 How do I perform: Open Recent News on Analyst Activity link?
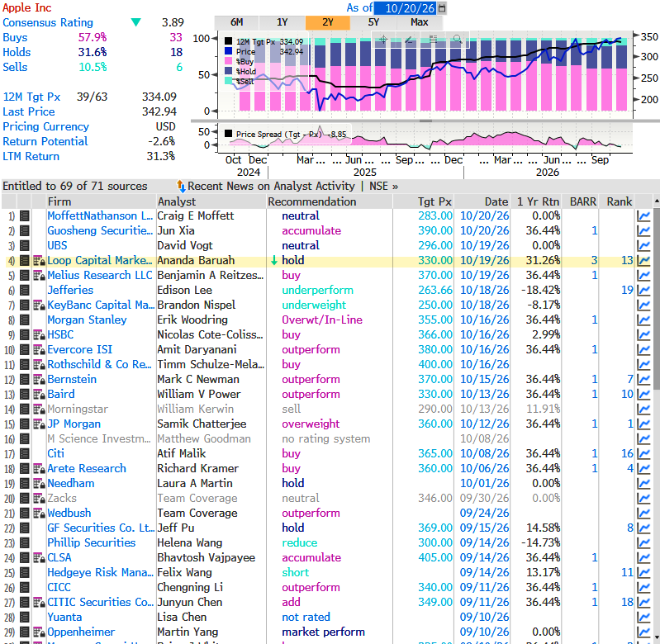pyautogui.click(x=271, y=186)
